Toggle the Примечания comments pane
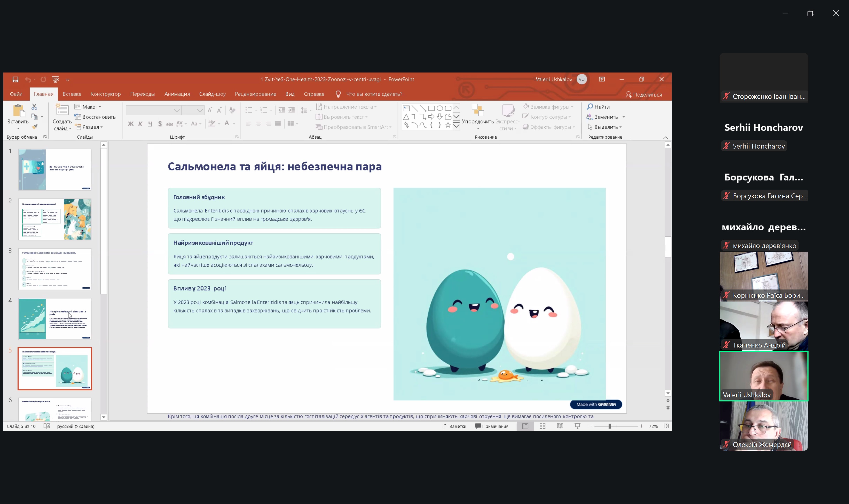This screenshot has height=504, width=849. [x=491, y=426]
